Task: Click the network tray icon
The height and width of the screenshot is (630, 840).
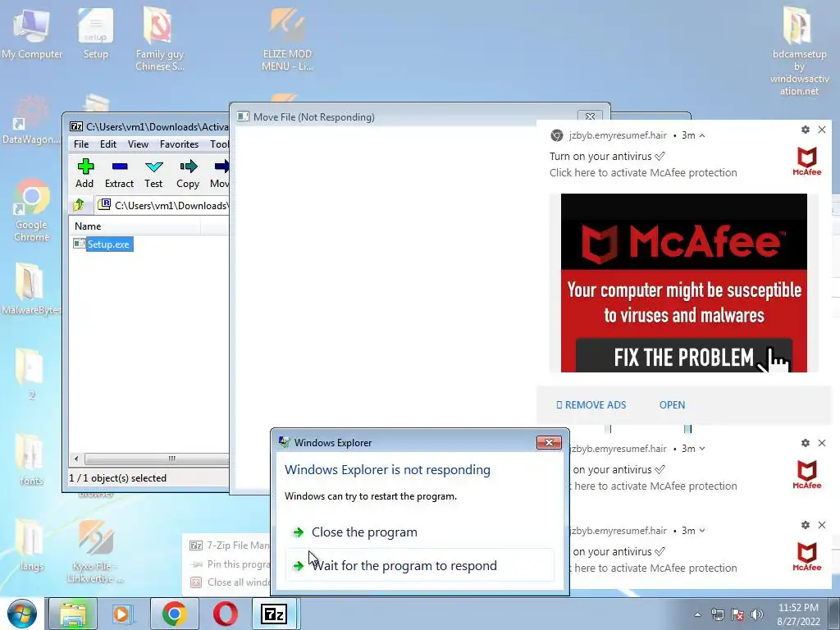Action: click(717, 614)
